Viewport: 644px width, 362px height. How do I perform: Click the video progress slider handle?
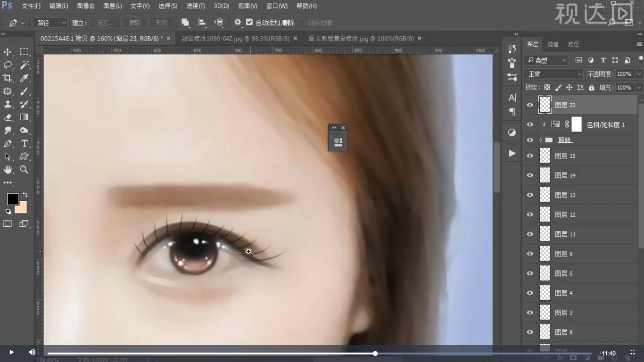375,353
